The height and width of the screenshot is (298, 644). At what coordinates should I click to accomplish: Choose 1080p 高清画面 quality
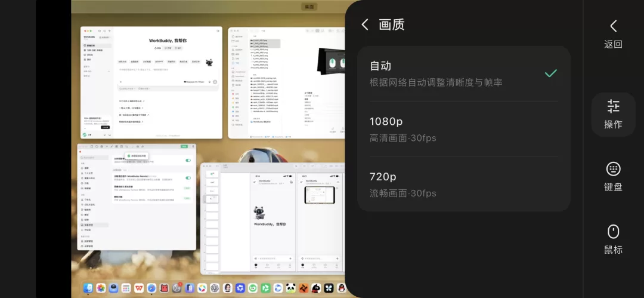(464, 129)
